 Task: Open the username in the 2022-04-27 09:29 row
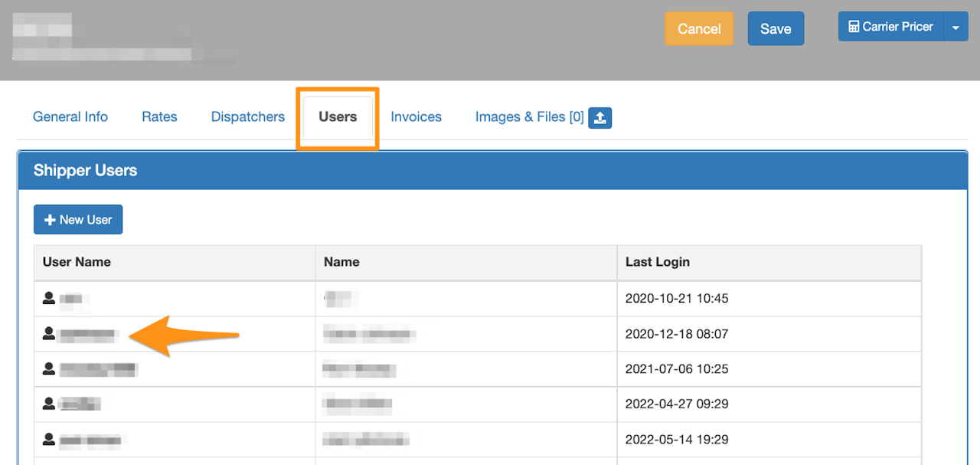coord(80,404)
